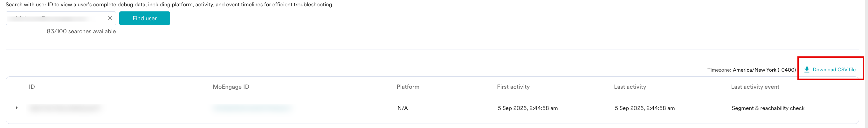Click the America/New York timezone label
This screenshot has width=868, height=128.
click(x=764, y=70)
